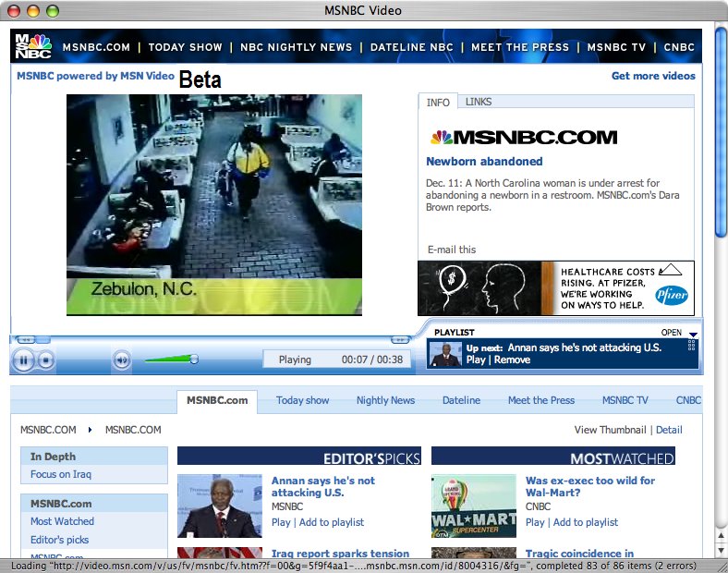
Task: Open the Newborn abandoned headline
Action: (x=484, y=161)
